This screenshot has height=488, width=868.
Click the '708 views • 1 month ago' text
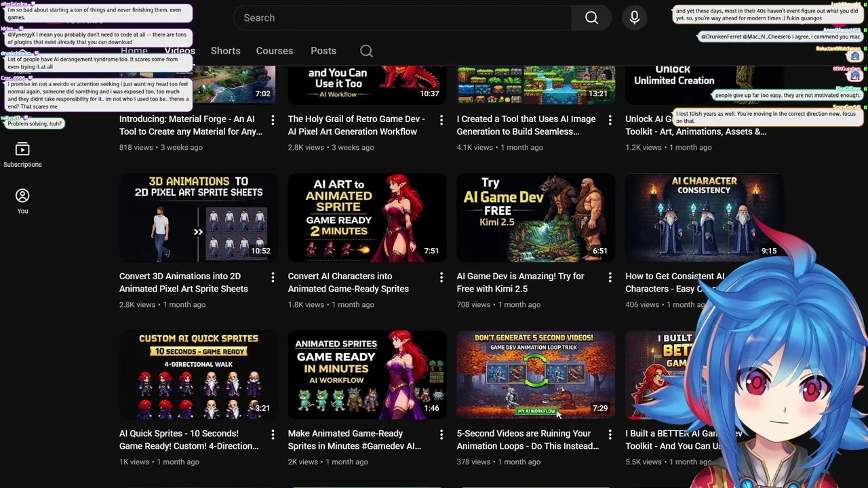[x=498, y=304]
